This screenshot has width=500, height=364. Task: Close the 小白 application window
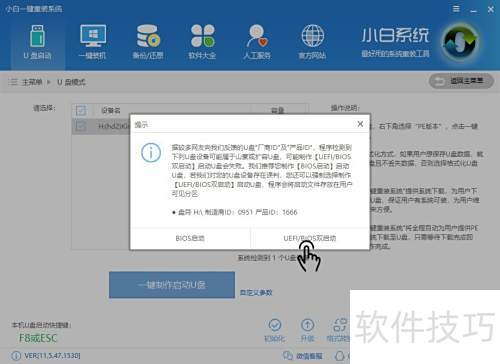[x=491, y=9]
